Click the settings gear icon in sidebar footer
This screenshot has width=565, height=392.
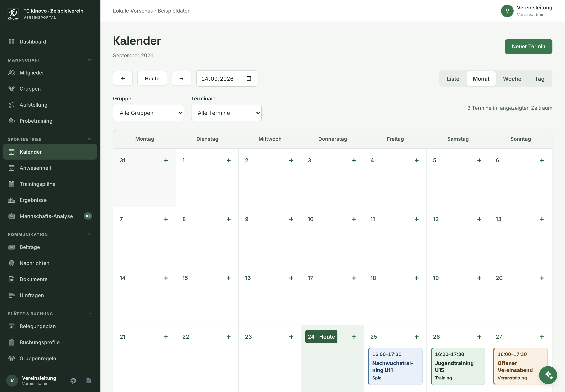pyautogui.click(x=73, y=381)
